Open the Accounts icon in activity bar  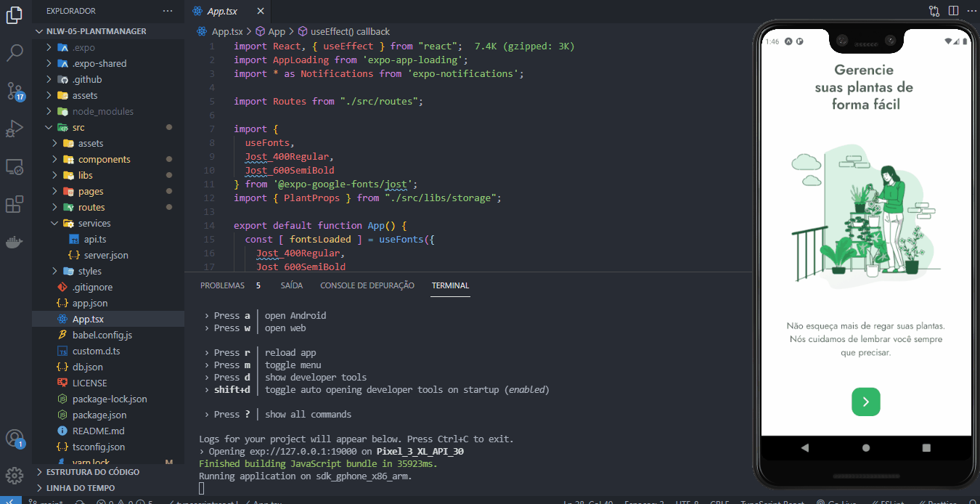pyautogui.click(x=15, y=438)
